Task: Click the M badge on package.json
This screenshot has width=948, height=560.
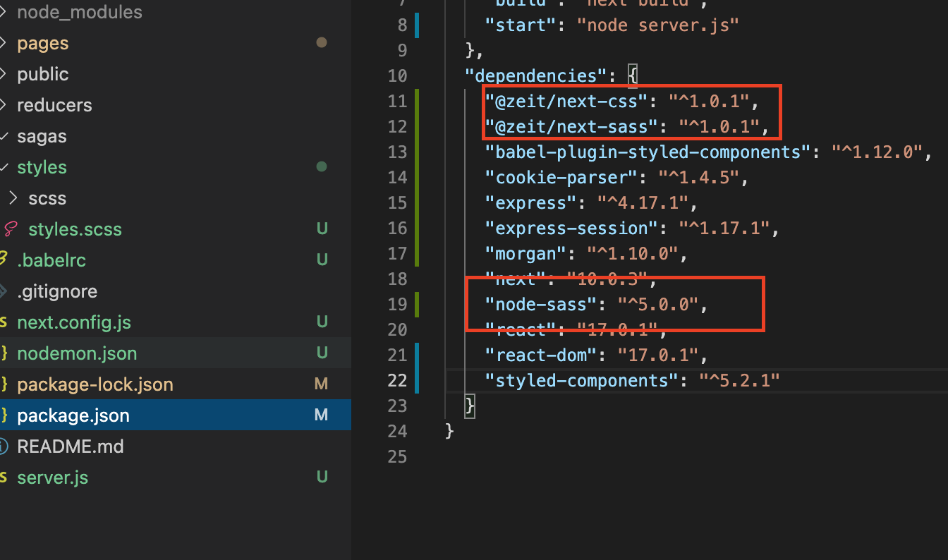Action: [322, 415]
